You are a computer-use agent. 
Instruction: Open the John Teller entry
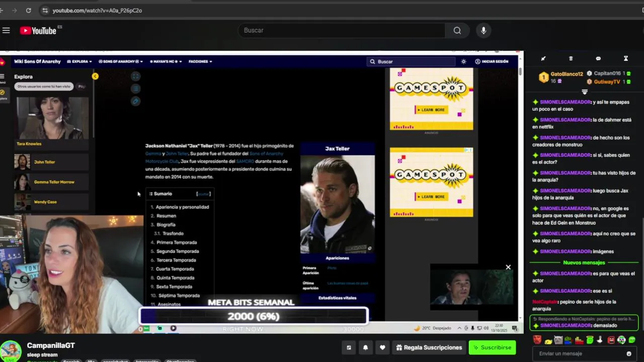[51, 162]
